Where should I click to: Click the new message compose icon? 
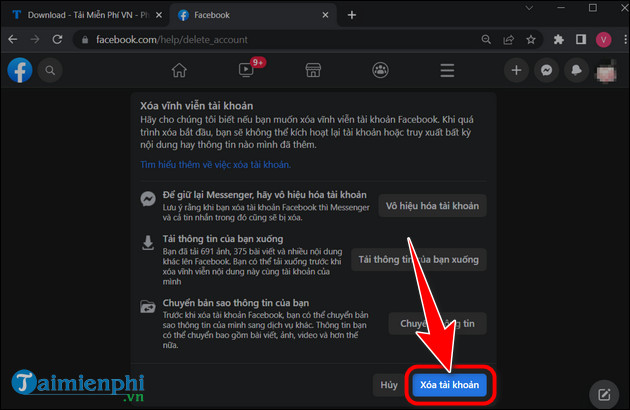pos(604,394)
